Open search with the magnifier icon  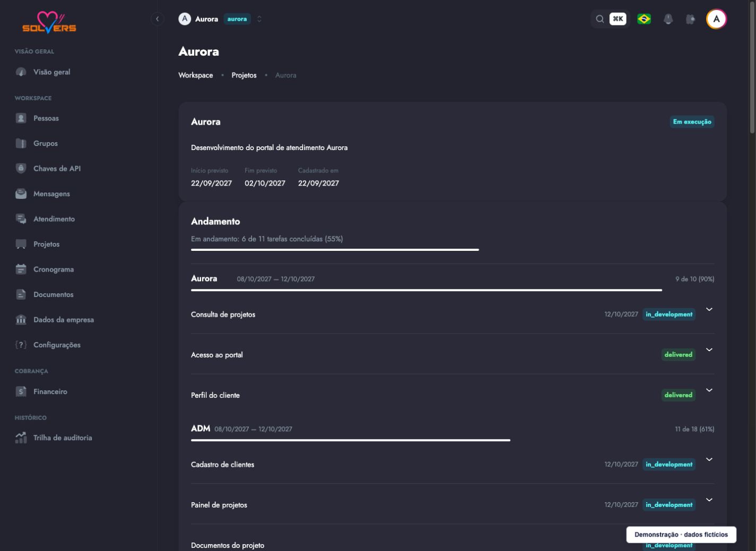point(599,19)
